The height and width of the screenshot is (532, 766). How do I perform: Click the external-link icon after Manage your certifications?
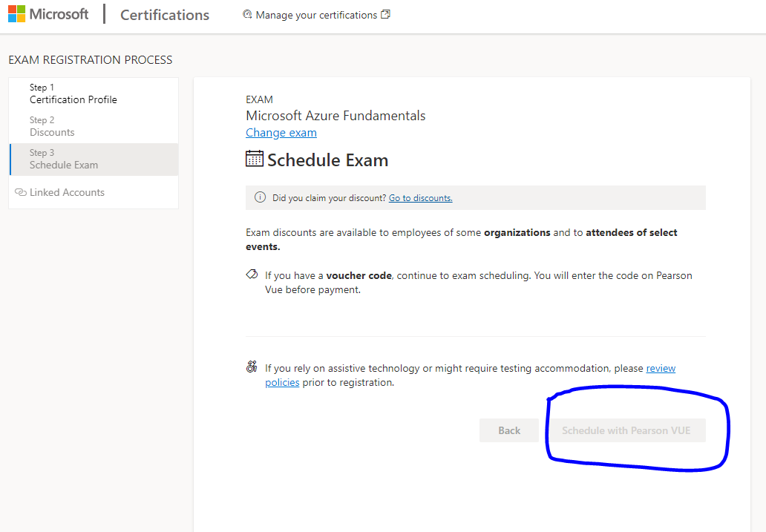point(385,15)
